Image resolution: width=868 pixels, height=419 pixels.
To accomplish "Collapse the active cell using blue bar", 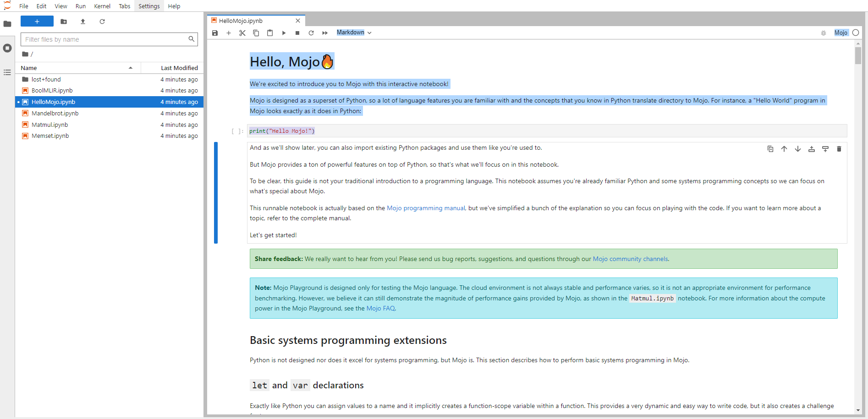I will tap(216, 193).
